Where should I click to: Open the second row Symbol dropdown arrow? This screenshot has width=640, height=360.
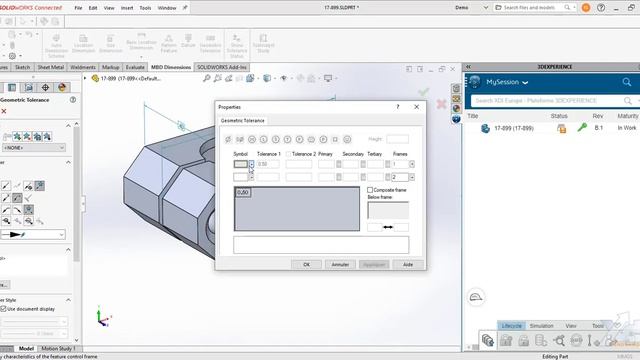point(251,177)
